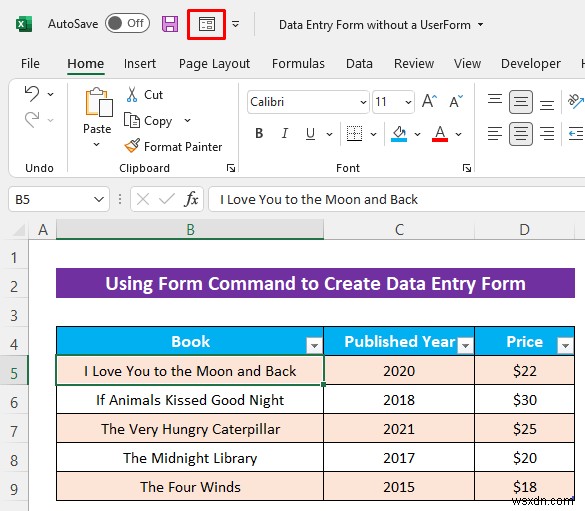
Task: Open the Developer tab
Action: tap(531, 63)
